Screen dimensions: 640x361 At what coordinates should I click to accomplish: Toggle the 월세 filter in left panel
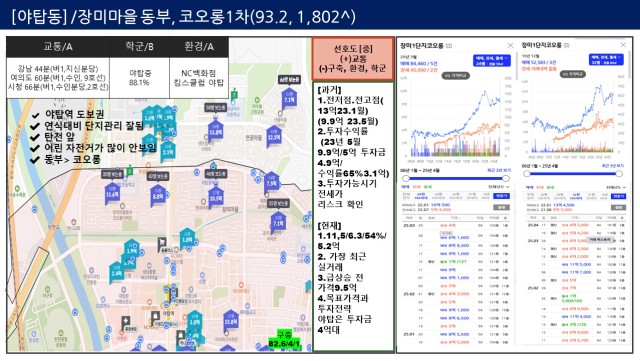click(427, 187)
